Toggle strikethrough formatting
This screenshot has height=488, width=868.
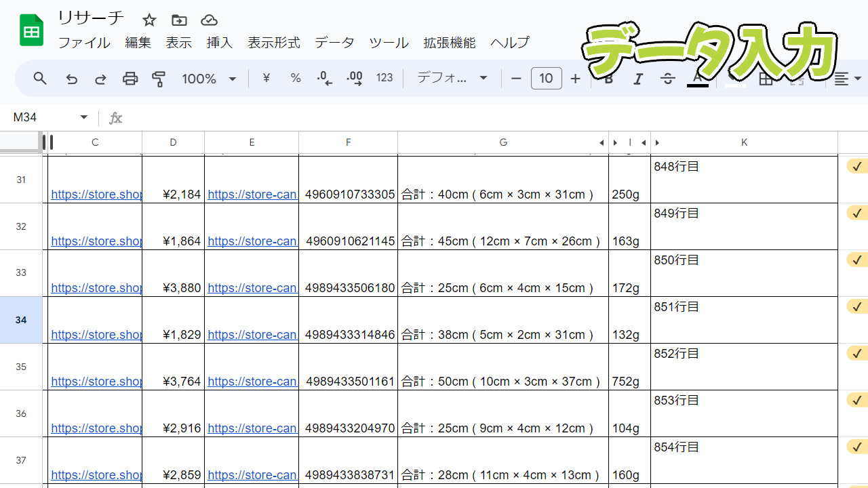click(667, 79)
